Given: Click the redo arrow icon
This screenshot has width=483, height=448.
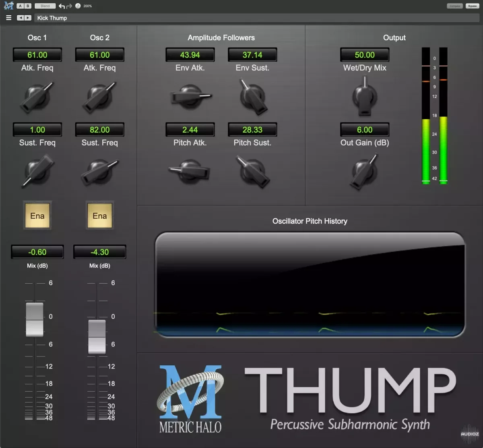Looking at the screenshot, I should (x=69, y=6).
